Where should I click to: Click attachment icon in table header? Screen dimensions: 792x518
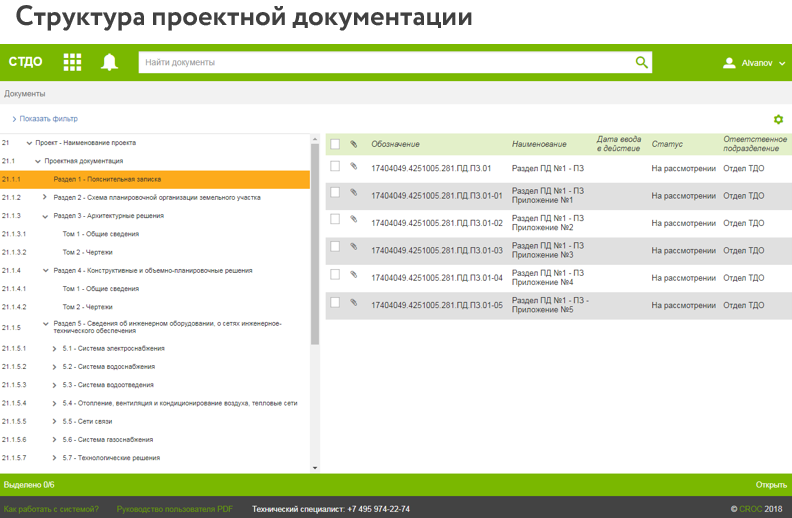click(354, 144)
